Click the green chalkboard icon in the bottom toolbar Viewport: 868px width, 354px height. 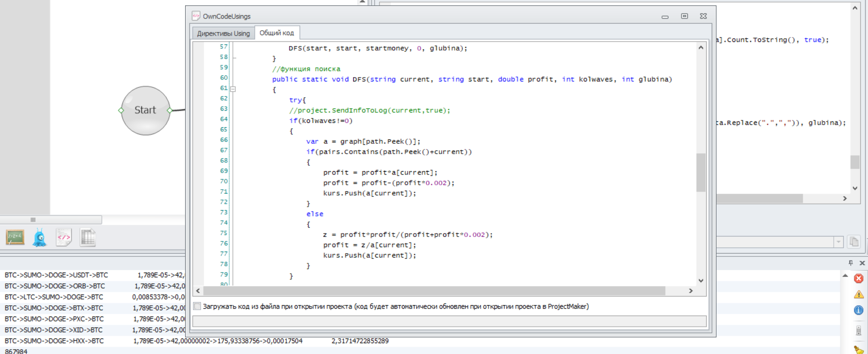coord(15,237)
